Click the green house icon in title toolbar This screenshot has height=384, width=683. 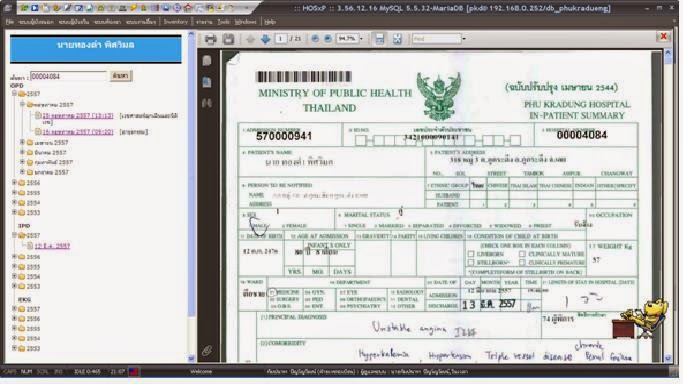pos(101,8)
